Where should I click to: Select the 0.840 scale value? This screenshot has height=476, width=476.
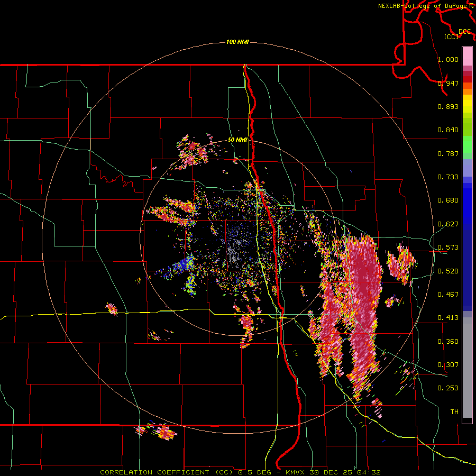coord(448,130)
